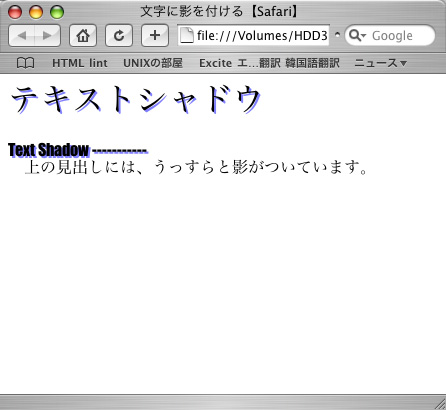This screenshot has width=446, height=410.
Task: Open the search magnifier dropdown
Action: pos(357,35)
